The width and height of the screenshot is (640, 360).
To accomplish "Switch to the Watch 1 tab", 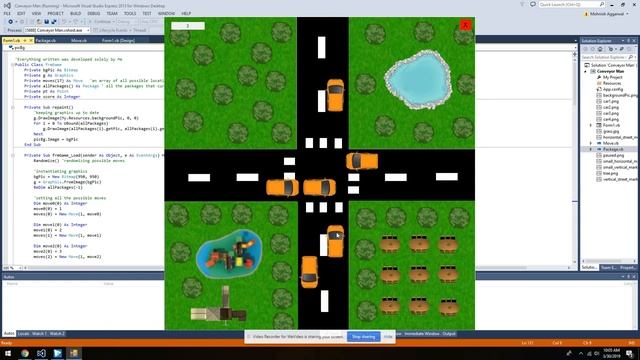I will point(40,334).
